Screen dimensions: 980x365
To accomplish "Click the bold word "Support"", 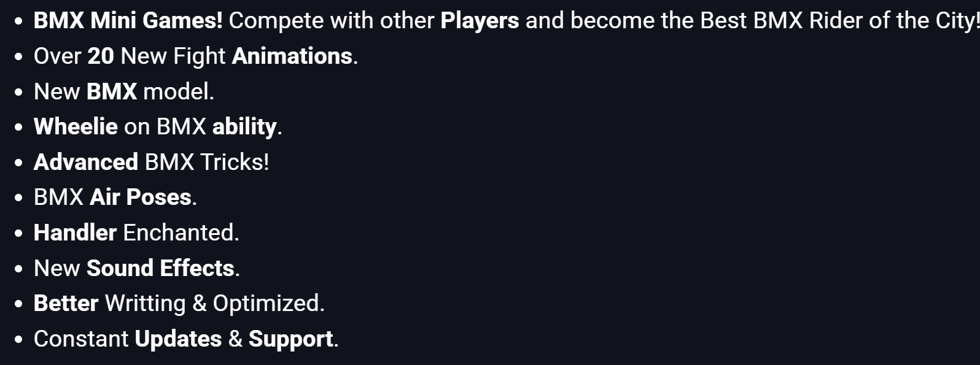I will click(x=290, y=339).
